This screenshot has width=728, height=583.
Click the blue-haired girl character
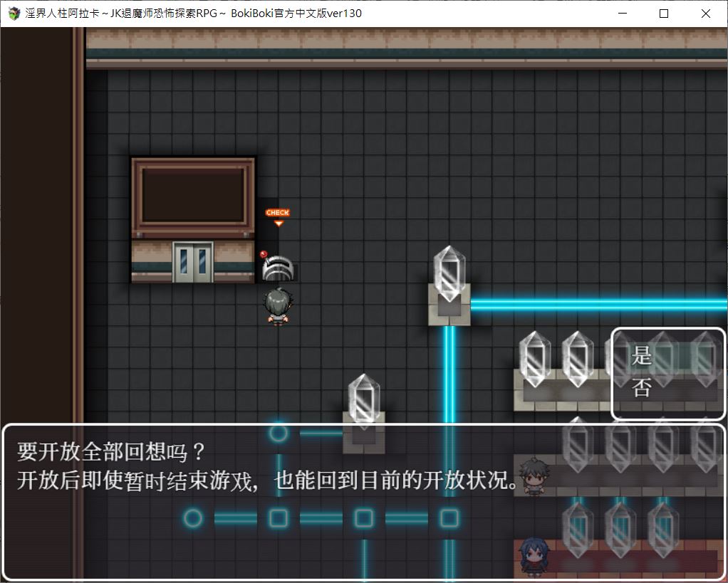click(x=531, y=554)
